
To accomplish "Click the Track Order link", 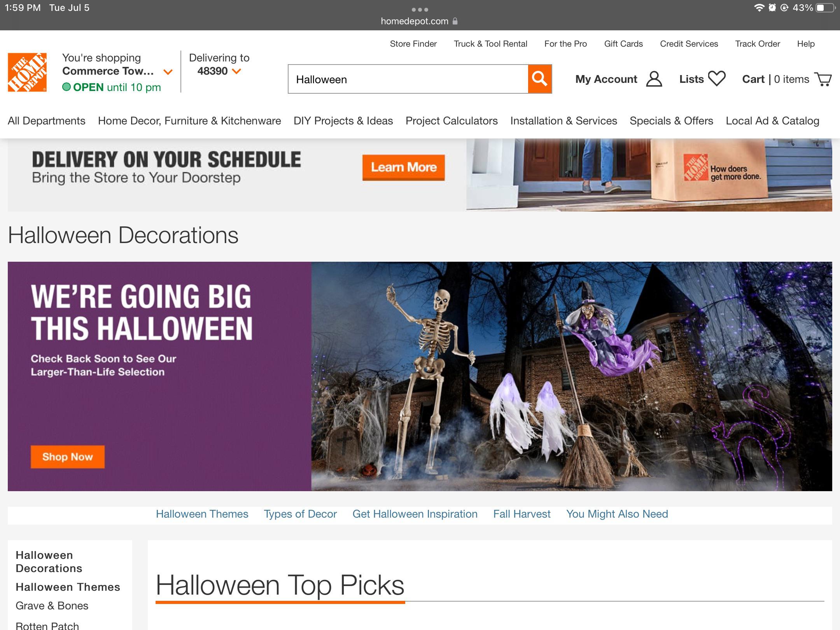I will pyautogui.click(x=757, y=44).
